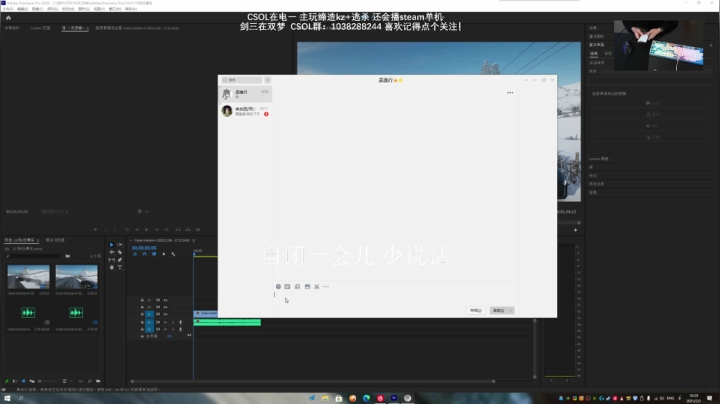Select the Type tool

click(120, 267)
